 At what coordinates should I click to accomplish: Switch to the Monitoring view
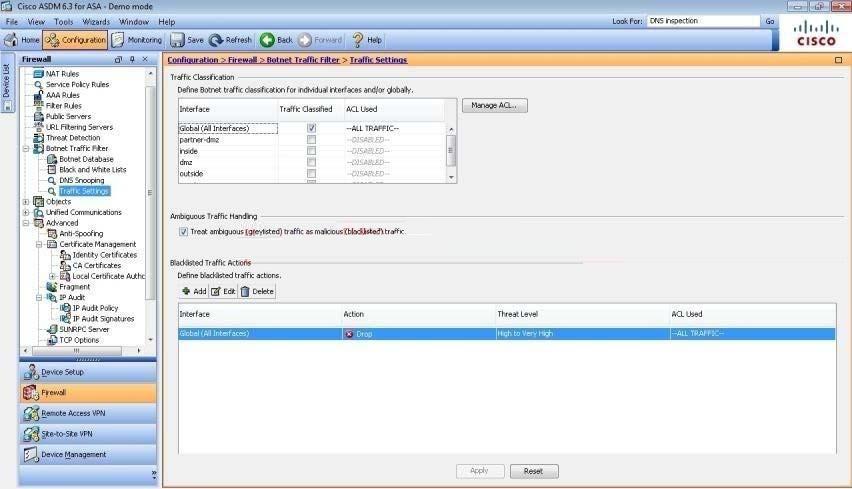(136, 40)
